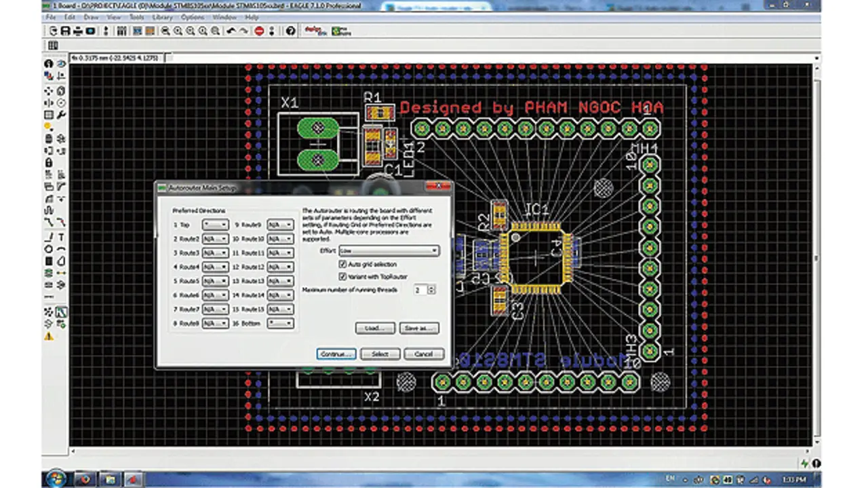Viewport: 868px width, 488px height.
Task: Click the Zoom to fit icon
Action: point(166,31)
